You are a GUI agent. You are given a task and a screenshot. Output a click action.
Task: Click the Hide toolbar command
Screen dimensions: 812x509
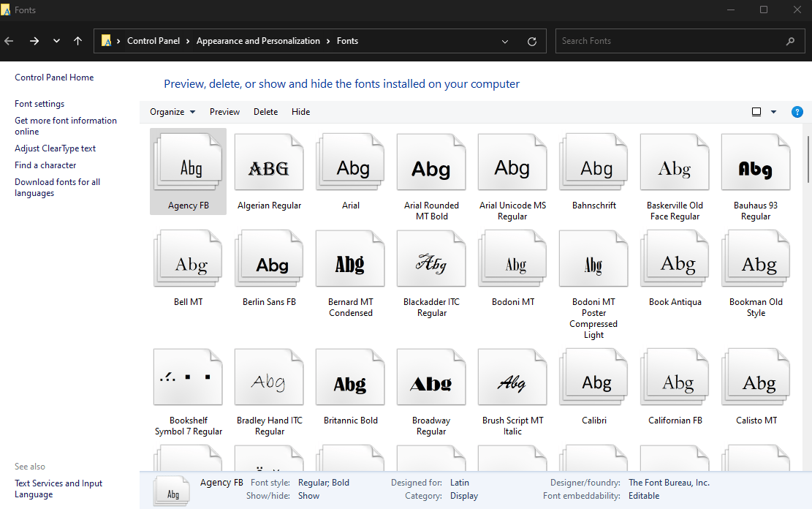[x=300, y=112]
